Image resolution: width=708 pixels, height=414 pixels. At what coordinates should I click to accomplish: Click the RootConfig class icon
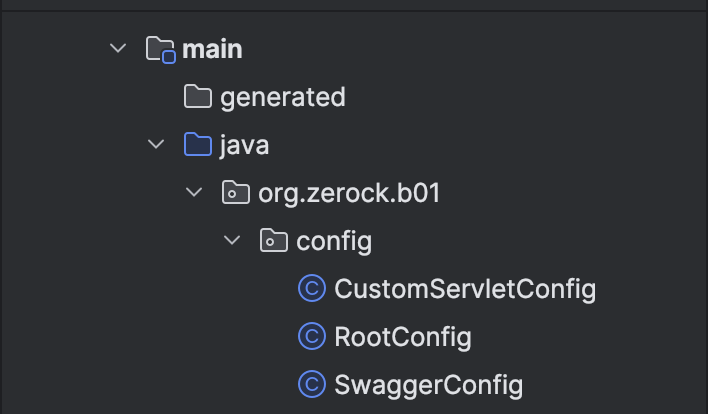tap(312, 337)
